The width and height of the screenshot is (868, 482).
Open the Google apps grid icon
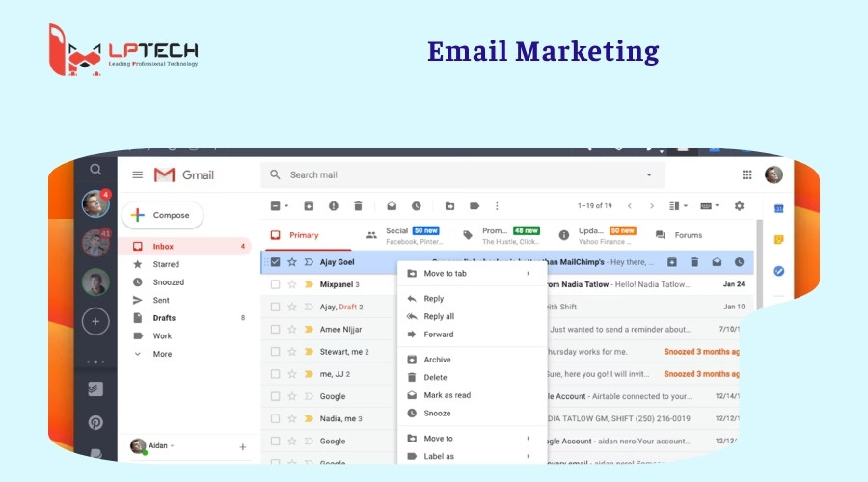pos(746,174)
